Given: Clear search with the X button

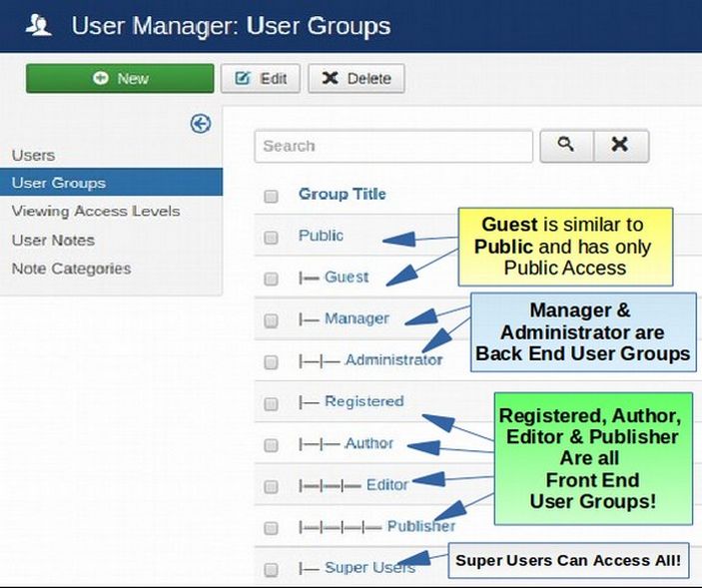Looking at the screenshot, I should click(620, 145).
